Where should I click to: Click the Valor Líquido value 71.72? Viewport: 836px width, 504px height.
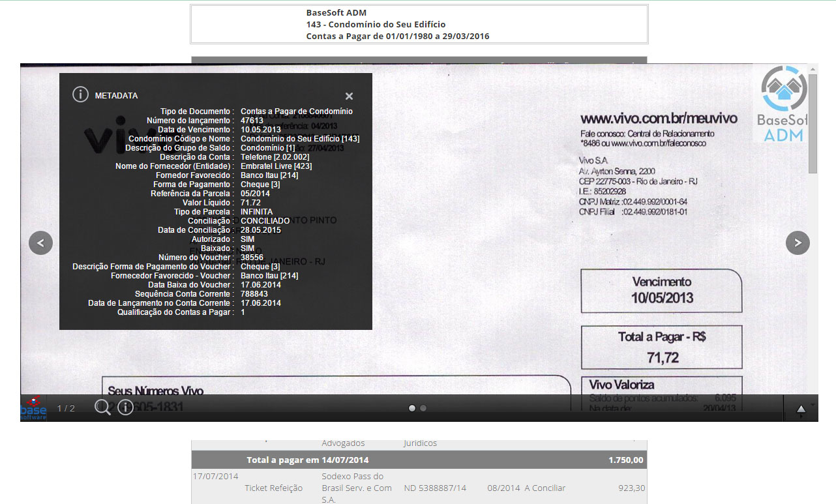tap(250, 203)
